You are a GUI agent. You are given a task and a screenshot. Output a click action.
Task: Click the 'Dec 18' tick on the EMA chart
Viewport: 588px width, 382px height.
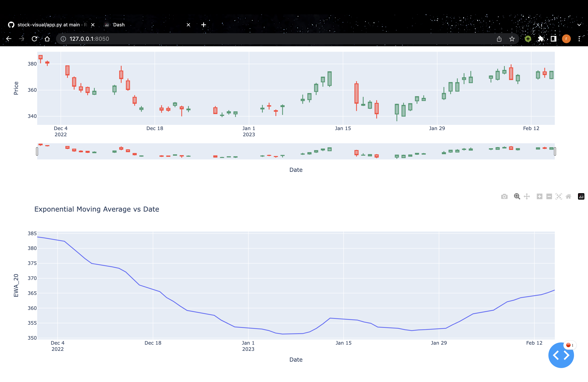153,343
